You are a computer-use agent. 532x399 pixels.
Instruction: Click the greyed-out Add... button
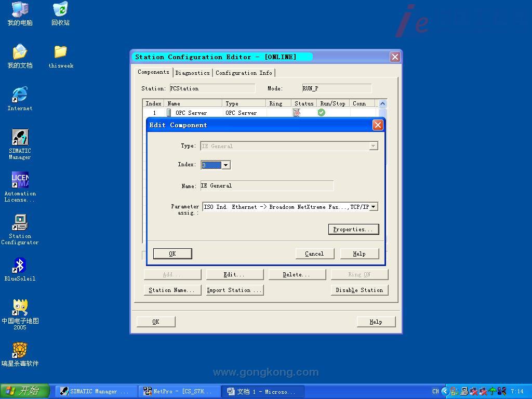[x=172, y=274]
